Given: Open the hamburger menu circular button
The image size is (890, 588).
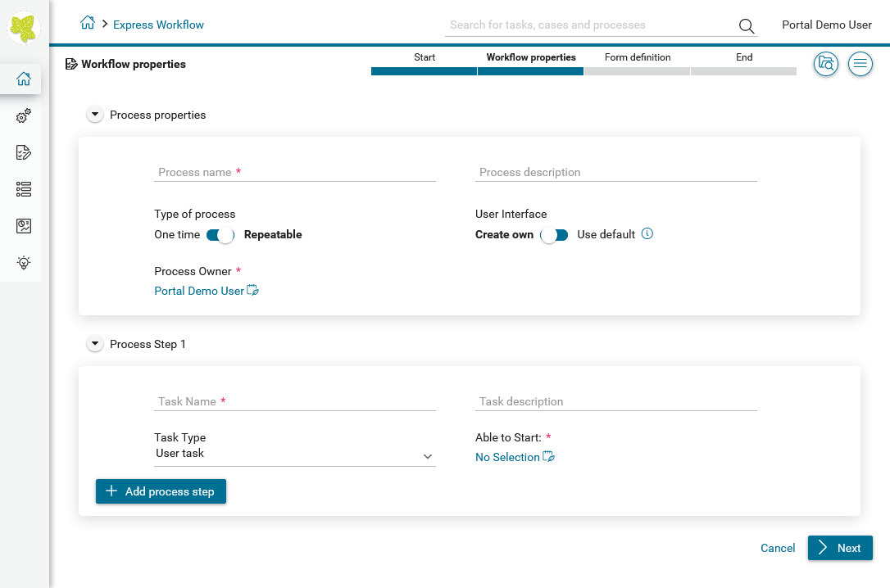Looking at the screenshot, I should (x=860, y=64).
